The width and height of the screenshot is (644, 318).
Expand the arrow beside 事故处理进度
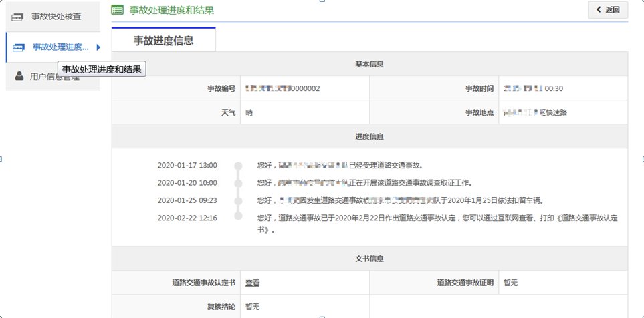point(98,47)
